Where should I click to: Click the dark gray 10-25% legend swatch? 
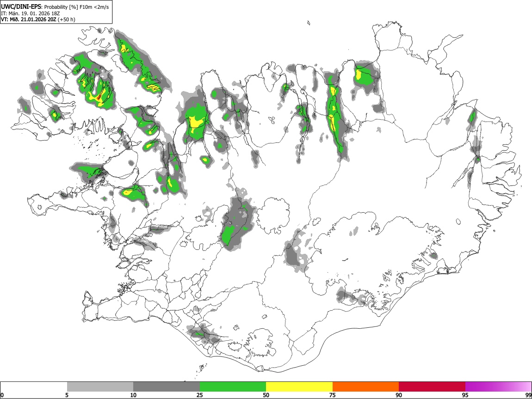tap(167, 387)
